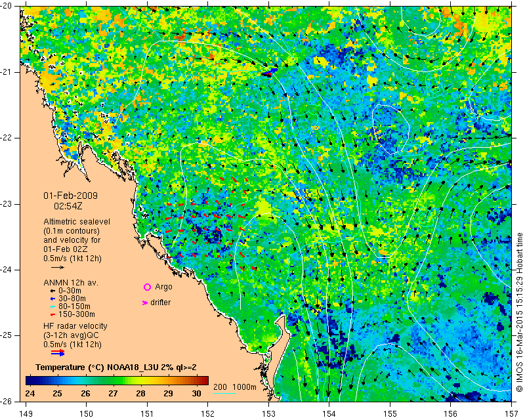This screenshot has width=525, height=420.
Task: Click the color bar label 26
Action: click(85, 393)
